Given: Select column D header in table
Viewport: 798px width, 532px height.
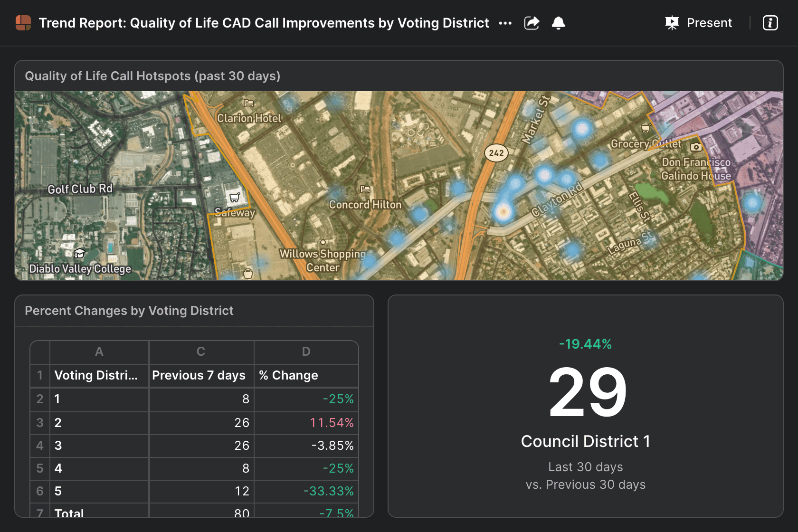Looking at the screenshot, I should click(306, 352).
